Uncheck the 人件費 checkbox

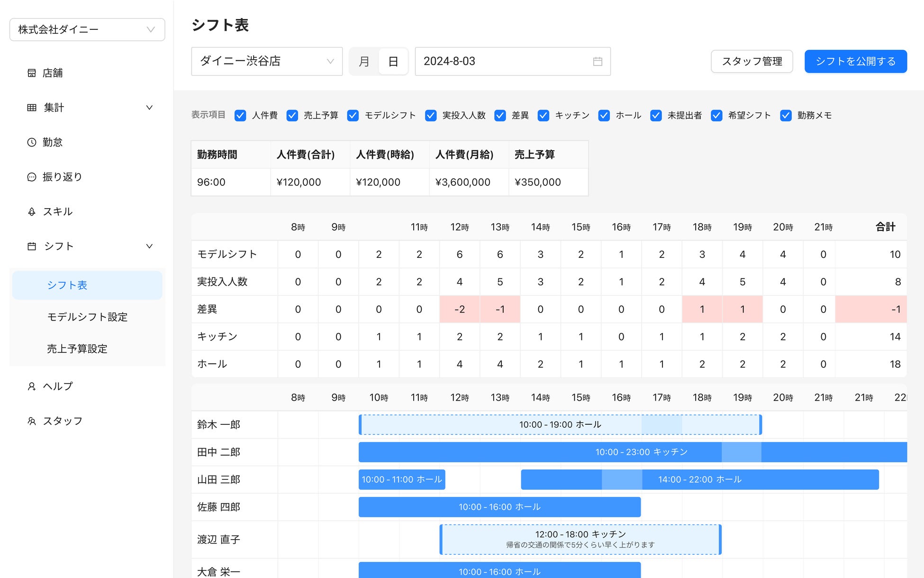[x=240, y=116]
